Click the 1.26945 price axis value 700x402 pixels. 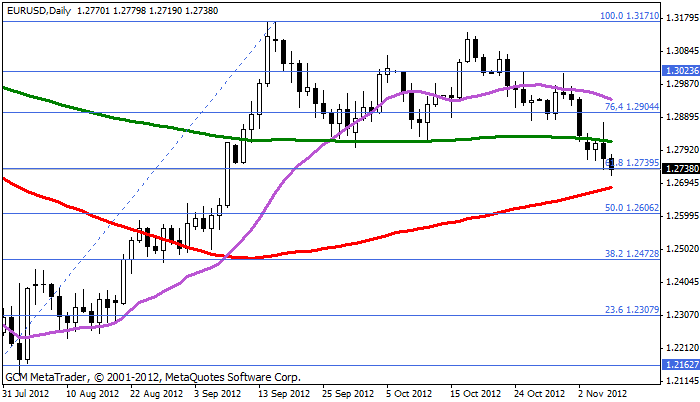pos(682,183)
